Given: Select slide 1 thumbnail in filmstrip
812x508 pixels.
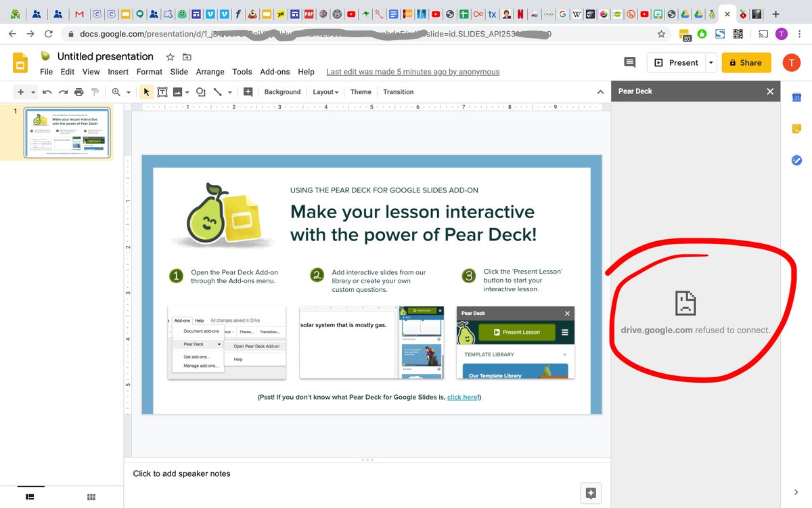Looking at the screenshot, I should coord(67,133).
